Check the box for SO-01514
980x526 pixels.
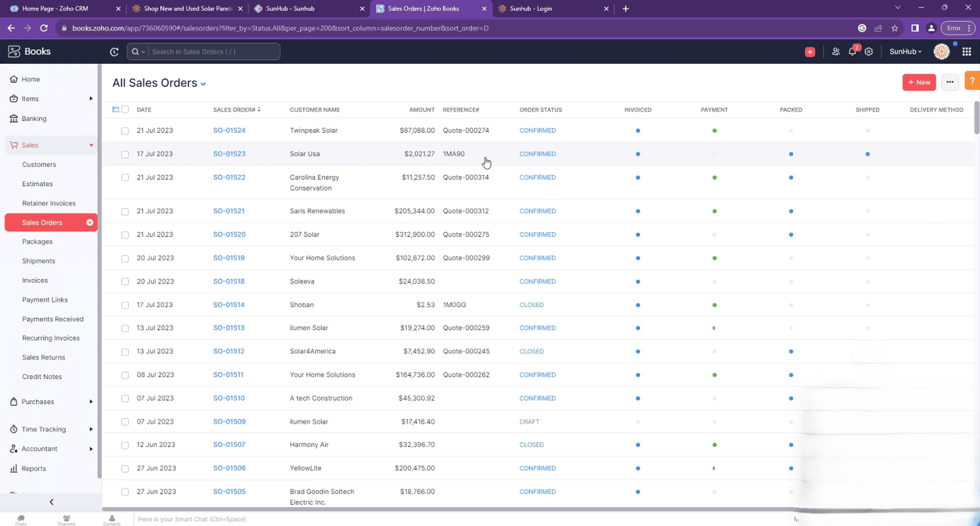(x=125, y=305)
